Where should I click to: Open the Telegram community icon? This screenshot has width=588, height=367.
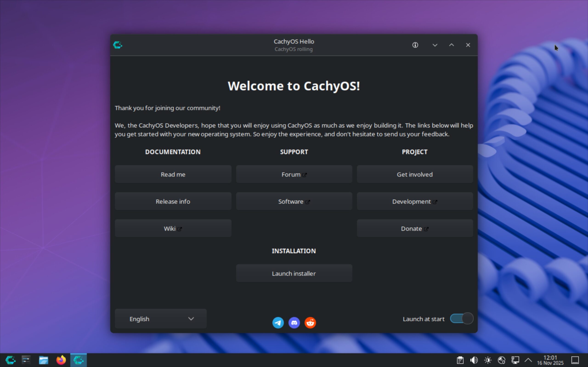[278, 323]
